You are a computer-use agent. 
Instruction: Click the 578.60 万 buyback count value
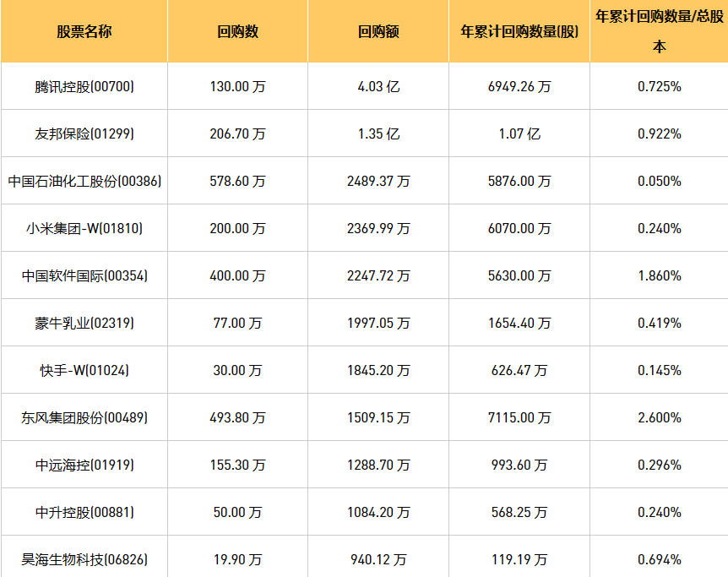click(x=237, y=181)
